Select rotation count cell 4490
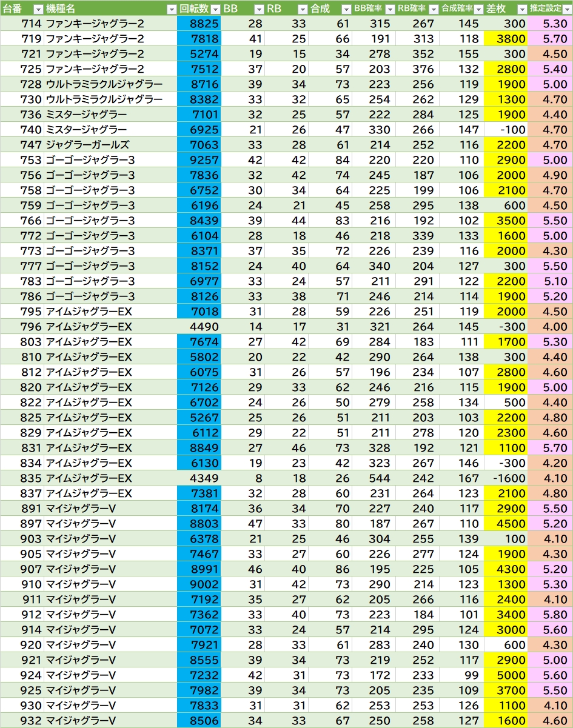Screen dimensions: 573x728 (x=199, y=327)
